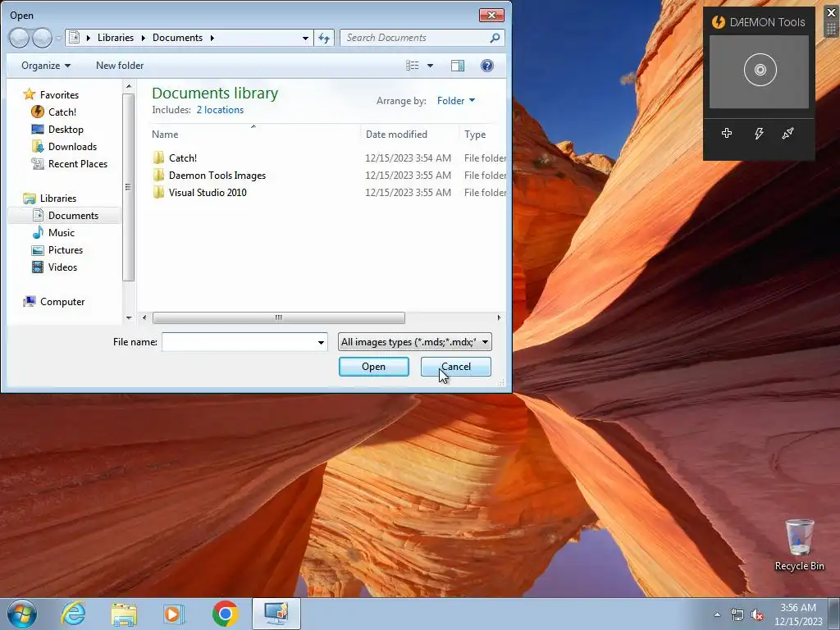The width and height of the screenshot is (840, 630).
Task: Open the Recycle Bin on desktop
Action: (799, 544)
